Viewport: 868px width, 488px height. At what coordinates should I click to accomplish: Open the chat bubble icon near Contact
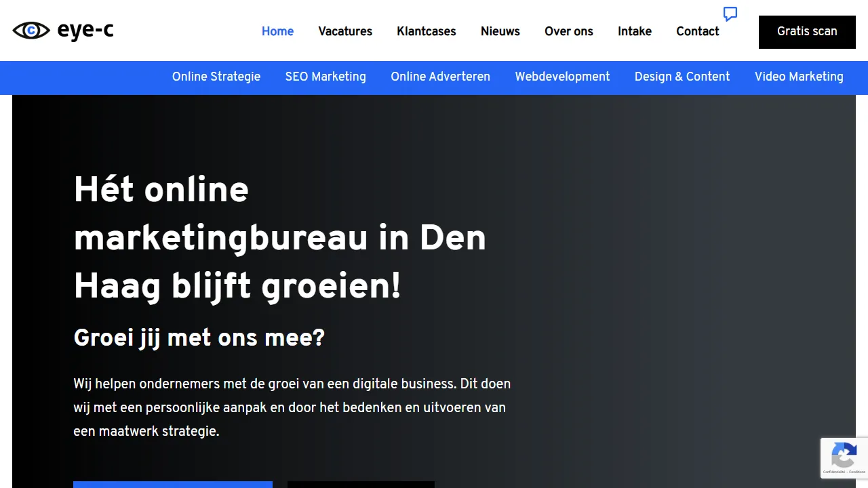(x=730, y=14)
